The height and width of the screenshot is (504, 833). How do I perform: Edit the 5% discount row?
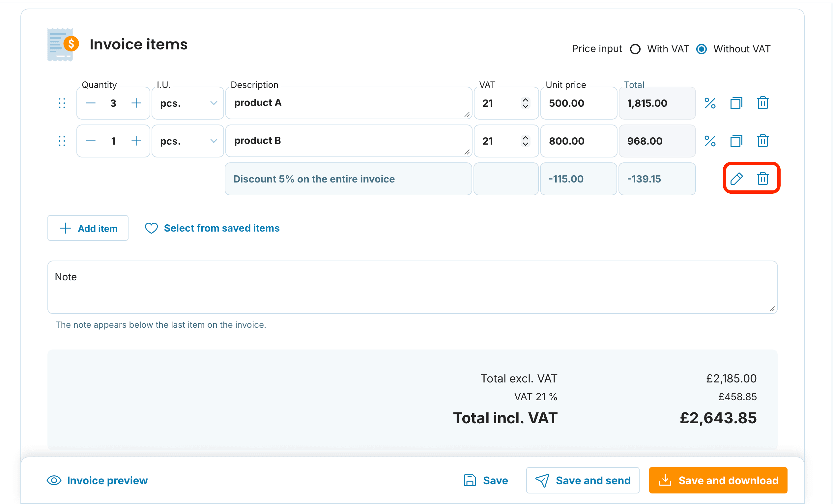736,179
